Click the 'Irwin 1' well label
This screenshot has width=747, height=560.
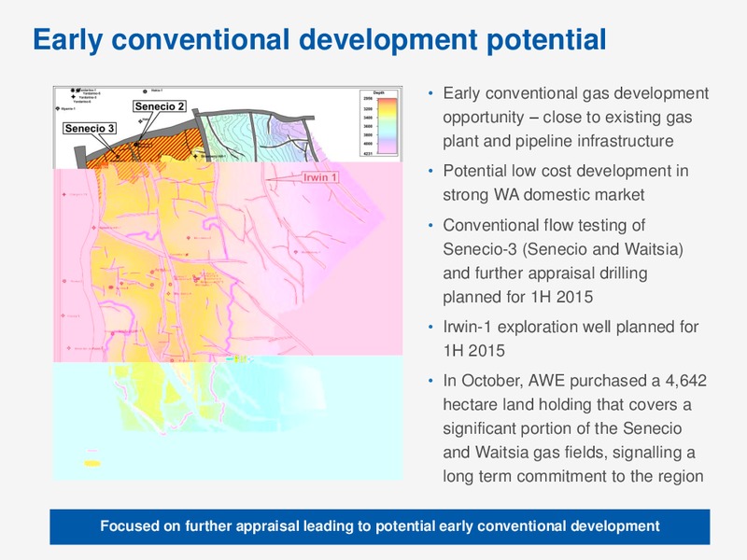tap(320, 177)
